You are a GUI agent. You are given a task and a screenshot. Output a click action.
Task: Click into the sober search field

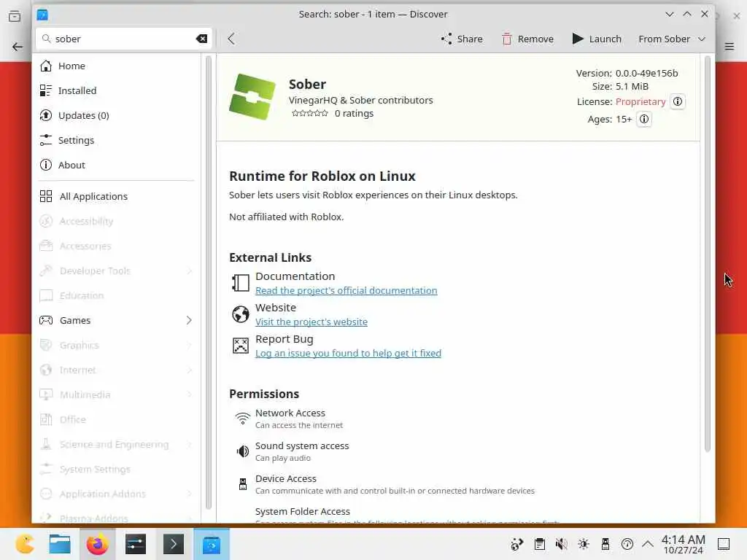(123, 39)
